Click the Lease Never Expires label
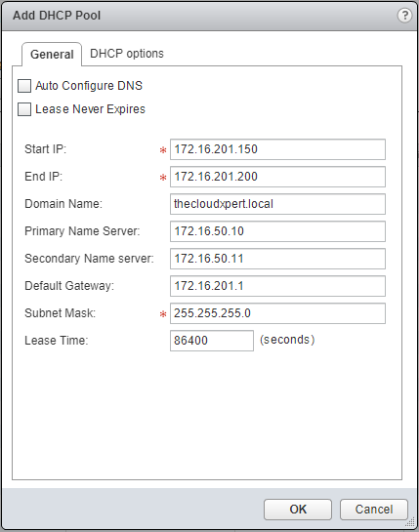419x532 pixels. [x=90, y=109]
